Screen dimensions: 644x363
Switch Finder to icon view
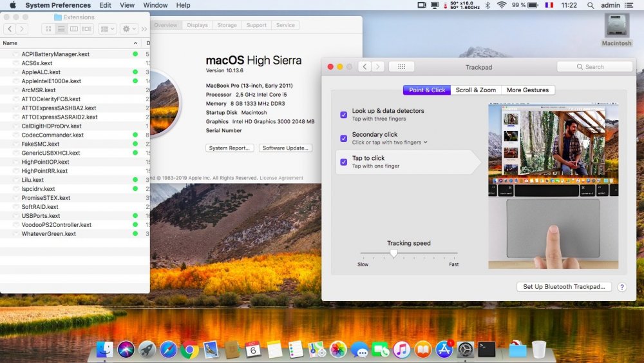click(x=48, y=29)
